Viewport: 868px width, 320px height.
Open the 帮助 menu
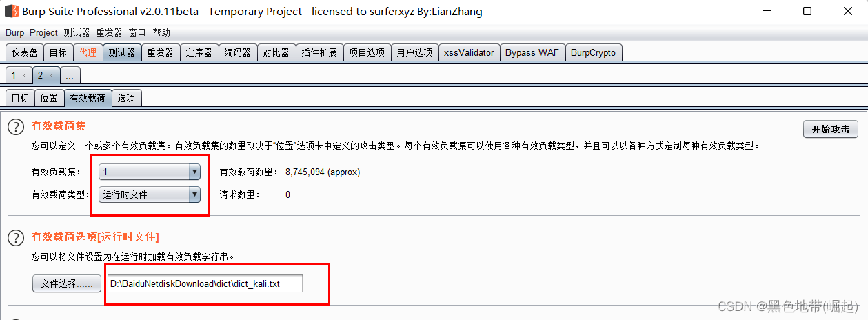pyautogui.click(x=161, y=32)
